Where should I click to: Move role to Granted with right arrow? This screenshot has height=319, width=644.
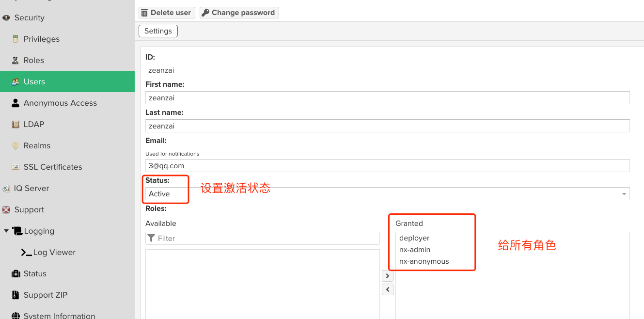pyautogui.click(x=387, y=276)
